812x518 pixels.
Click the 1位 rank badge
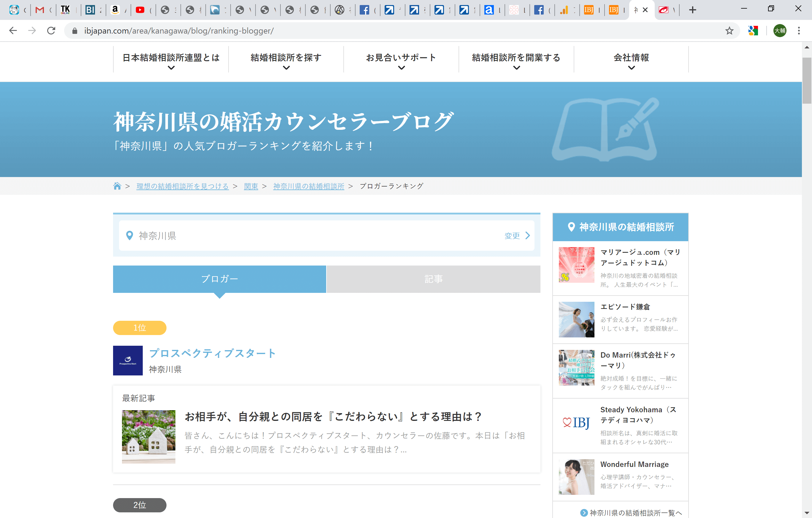pyautogui.click(x=139, y=328)
